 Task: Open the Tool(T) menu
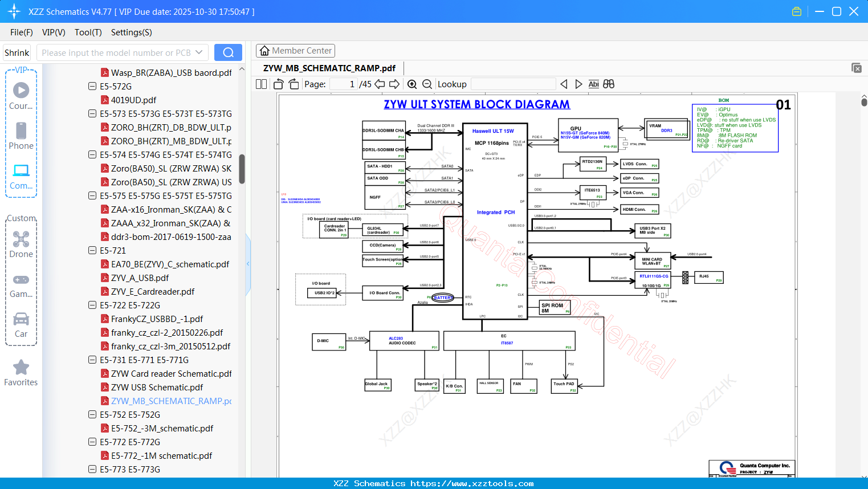pyautogui.click(x=88, y=32)
